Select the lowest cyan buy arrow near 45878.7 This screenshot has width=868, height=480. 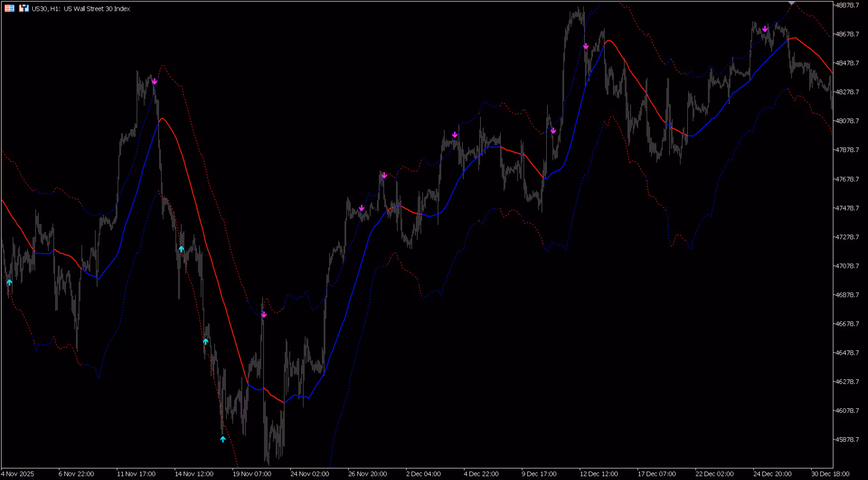click(223, 439)
